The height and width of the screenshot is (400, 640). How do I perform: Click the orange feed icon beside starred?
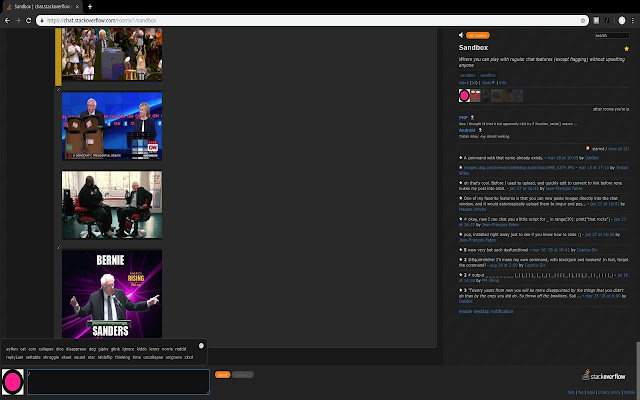click(587, 149)
